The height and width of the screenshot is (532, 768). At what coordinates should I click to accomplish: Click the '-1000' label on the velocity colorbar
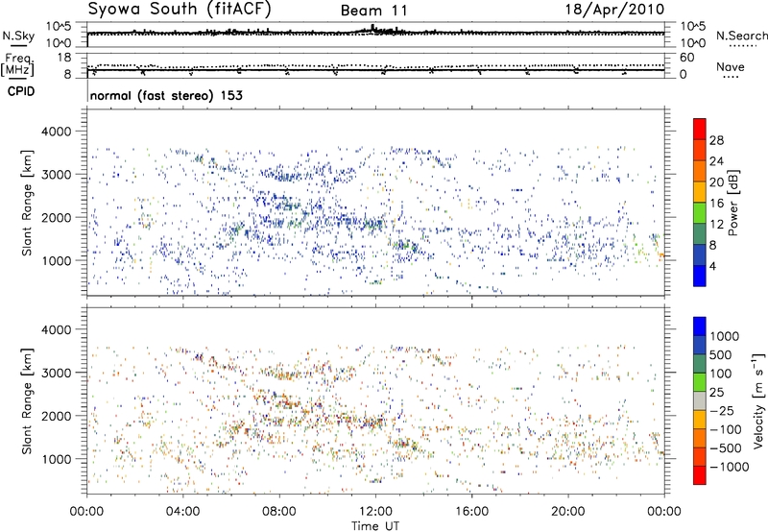tap(730, 467)
